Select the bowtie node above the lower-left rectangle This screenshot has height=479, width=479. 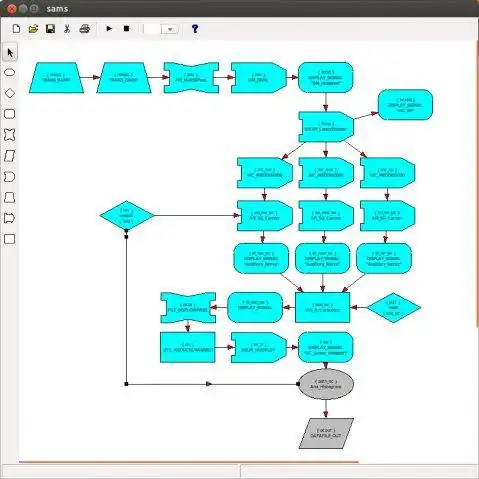(188, 308)
